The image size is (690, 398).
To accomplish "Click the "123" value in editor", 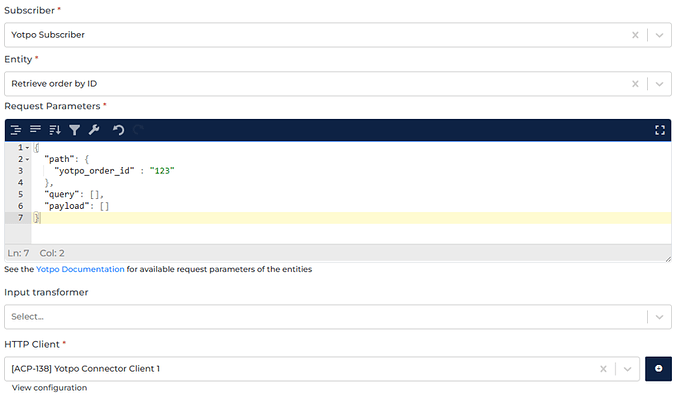I will [x=162, y=171].
